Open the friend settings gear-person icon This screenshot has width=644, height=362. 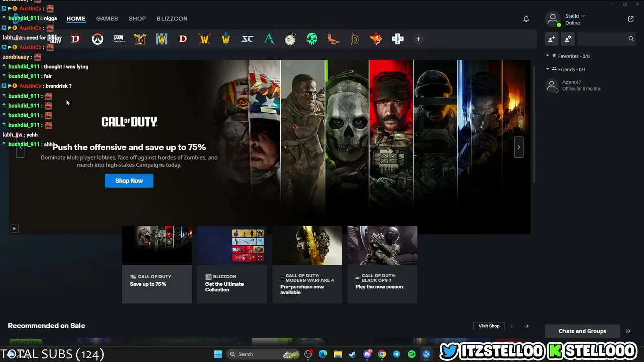coord(568,39)
